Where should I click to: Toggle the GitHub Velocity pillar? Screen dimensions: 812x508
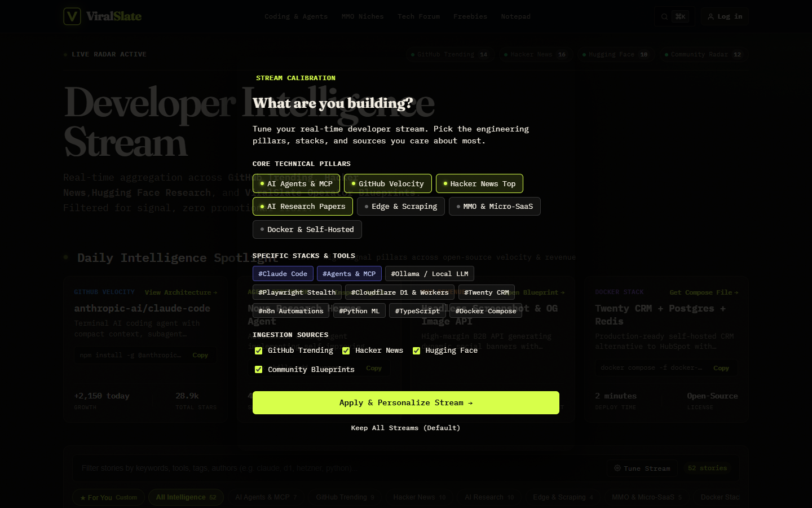pyautogui.click(x=388, y=183)
